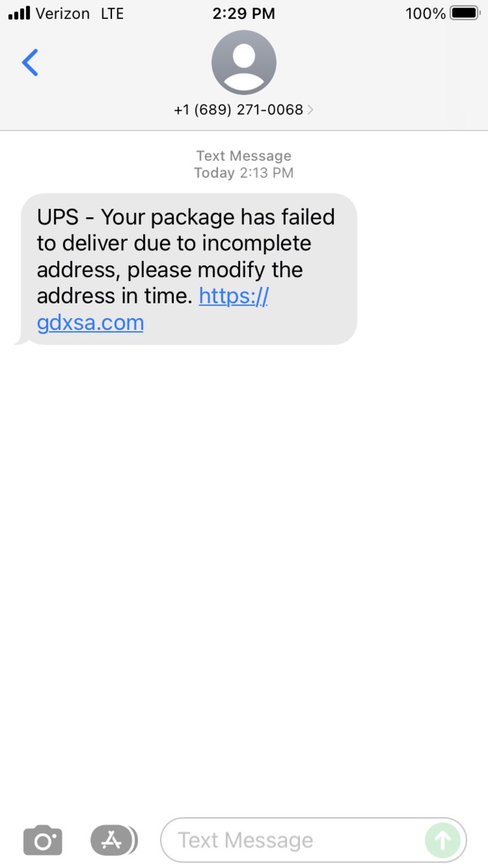Tap the Today 2:13 PM timestamp
The width and height of the screenshot is (488, 868).
pyautogui.click(x=244, y=173)
